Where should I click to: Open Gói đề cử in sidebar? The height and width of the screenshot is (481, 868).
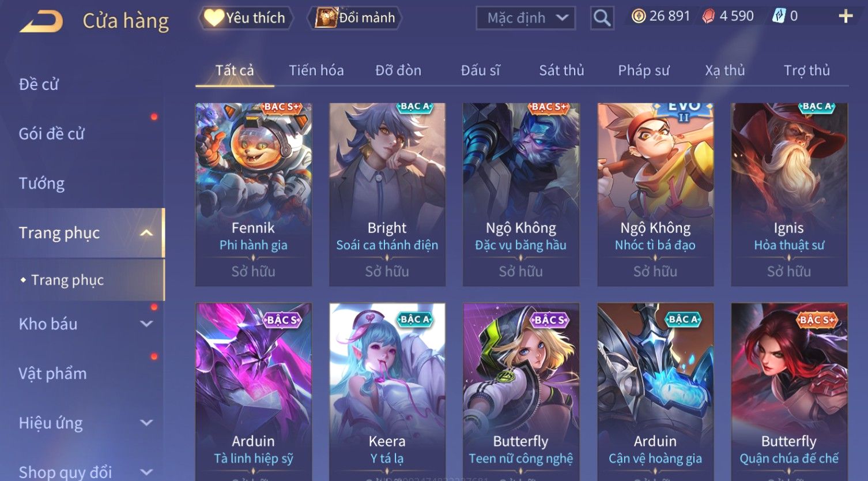(51, 134)
